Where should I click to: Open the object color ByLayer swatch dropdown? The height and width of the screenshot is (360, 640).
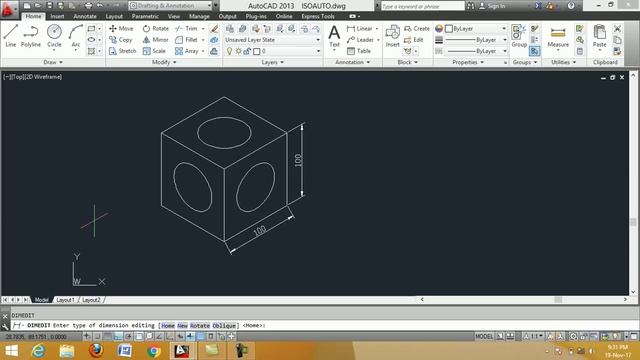point(476,29)
